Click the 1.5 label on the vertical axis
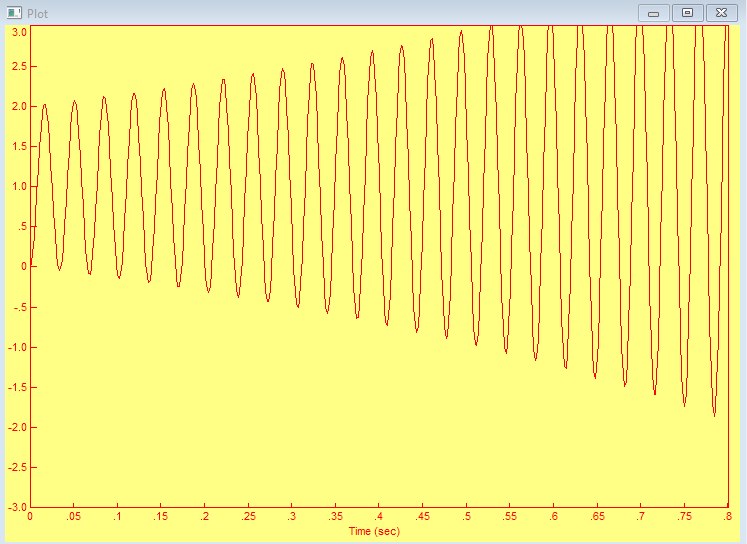This screenshot has width=747, height=544. [19, 146]
